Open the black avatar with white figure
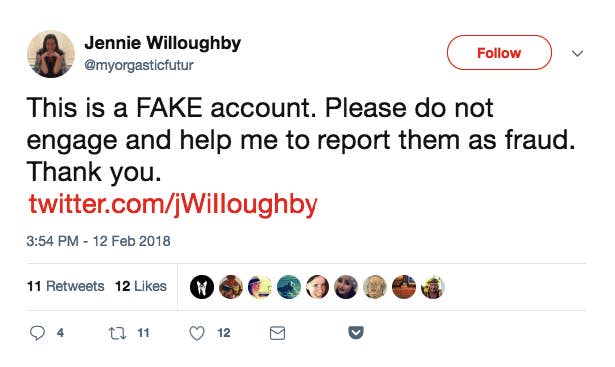 click(202, 287)
